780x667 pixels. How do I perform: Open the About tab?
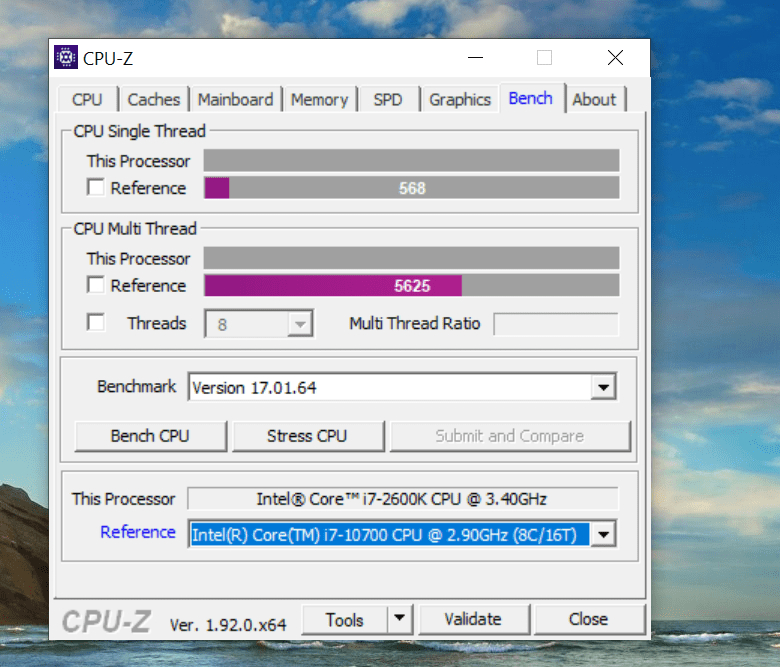[594, 99]
